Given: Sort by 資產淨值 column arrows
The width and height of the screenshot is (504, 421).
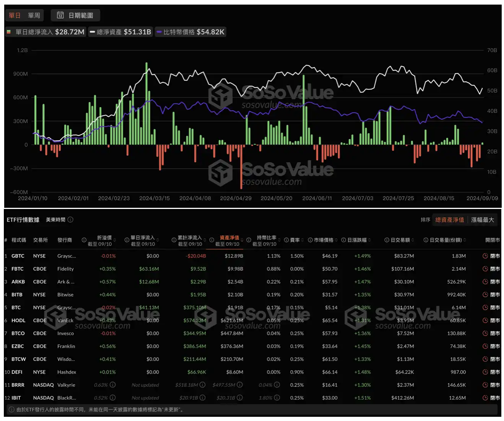Looking at the screenshot, I should [242, 240].
